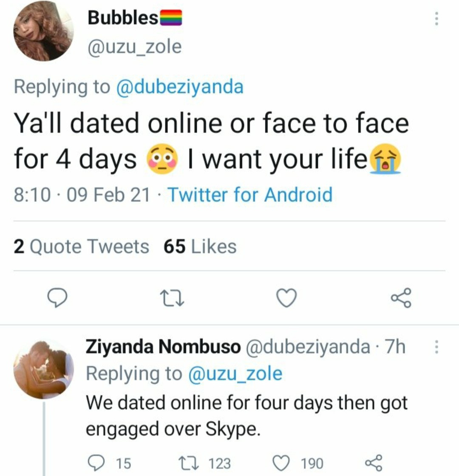Open Ziyanda Nombuso's name in reply
Image resolution: width=459 pixels, height=476 pixels.
click(x=163, y=348)
